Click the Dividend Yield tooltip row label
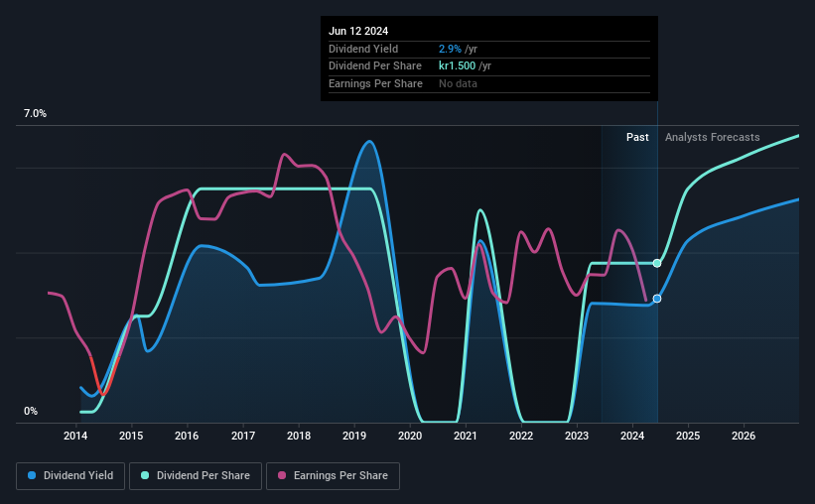815x504 pixels. tap(363, 49)
